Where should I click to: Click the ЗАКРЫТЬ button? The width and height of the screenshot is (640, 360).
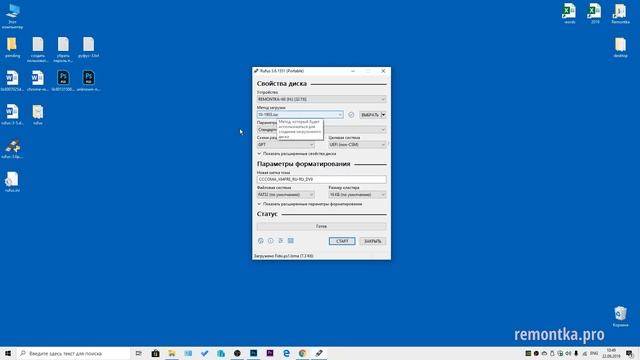point(373,241)
